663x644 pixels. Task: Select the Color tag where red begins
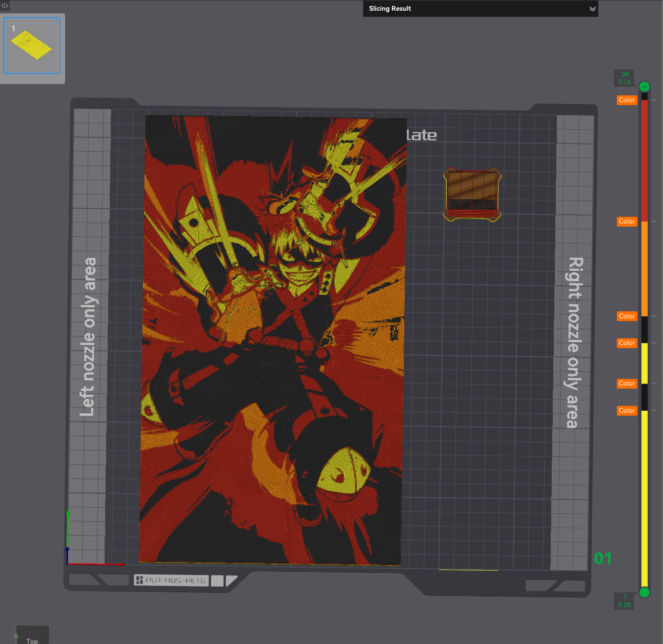tap(627, 100)
